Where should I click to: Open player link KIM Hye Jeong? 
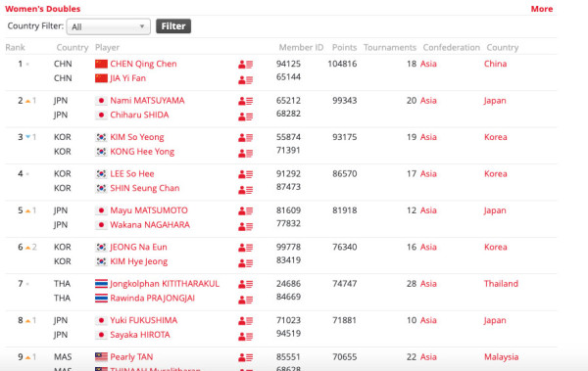[139, 261]
